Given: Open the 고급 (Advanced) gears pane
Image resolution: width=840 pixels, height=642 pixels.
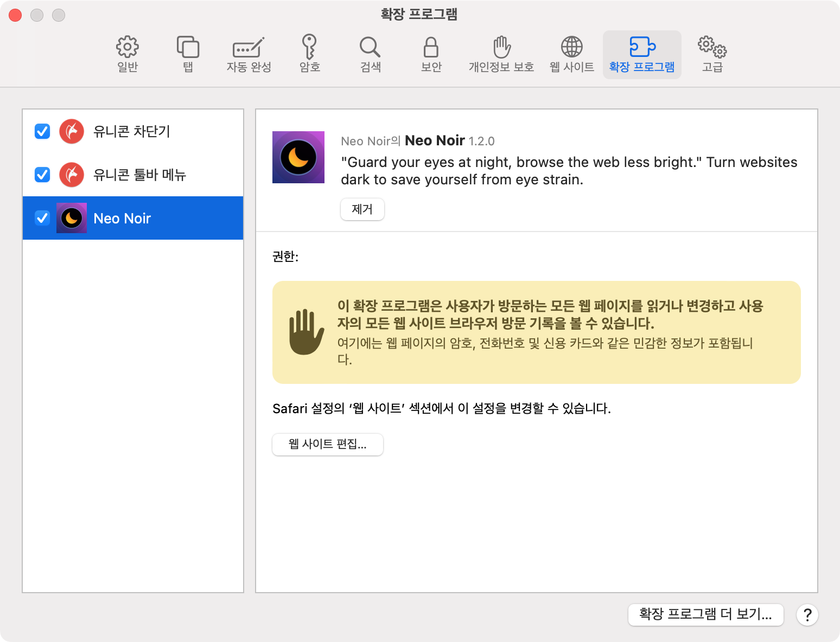Looking at the screenshot, I should [712, 54].
